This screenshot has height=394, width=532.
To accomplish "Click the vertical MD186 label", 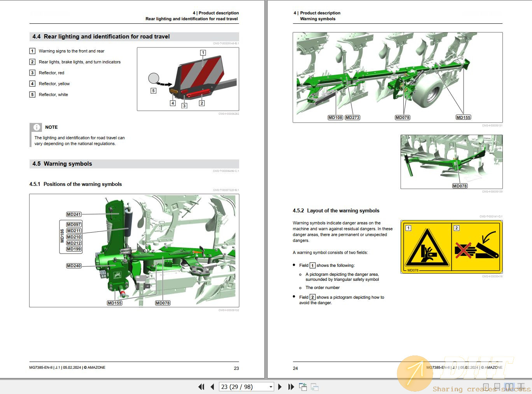I will coord(62,236).
